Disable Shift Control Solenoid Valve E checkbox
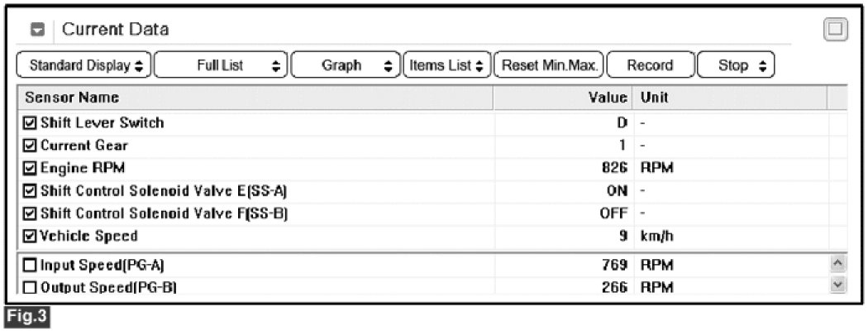Screen dimensions: 868x331 31,191
